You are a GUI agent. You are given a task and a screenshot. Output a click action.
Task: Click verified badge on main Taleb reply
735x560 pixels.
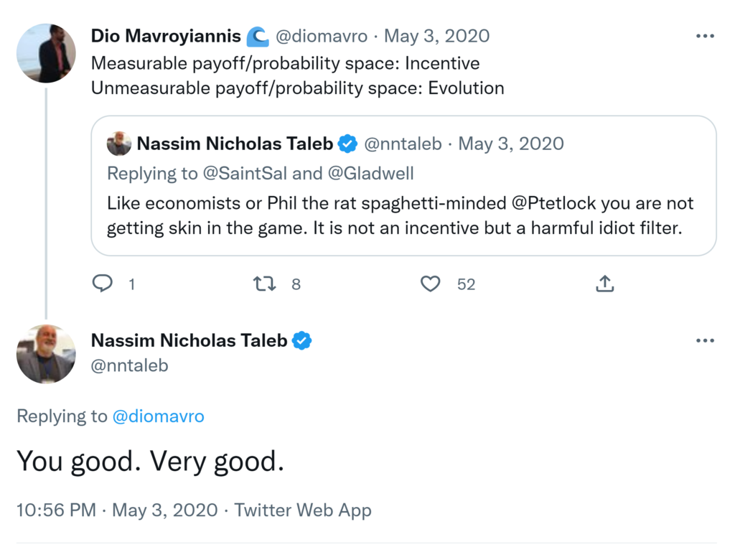tap(302, 340)
